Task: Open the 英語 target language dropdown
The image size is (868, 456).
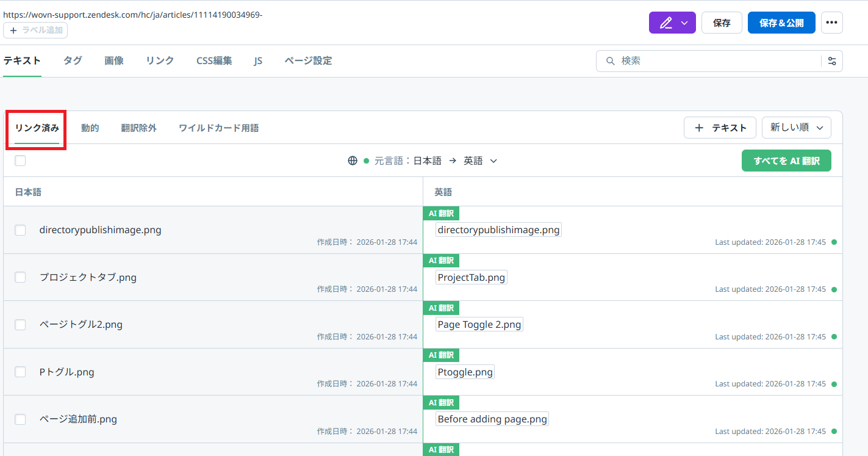Action: [481, 161]
